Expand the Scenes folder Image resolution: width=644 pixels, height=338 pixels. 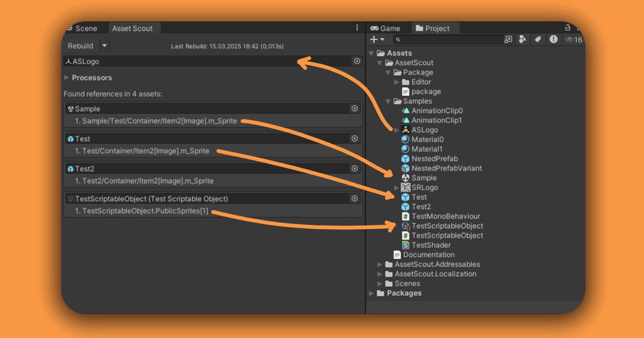pos(380,284)
